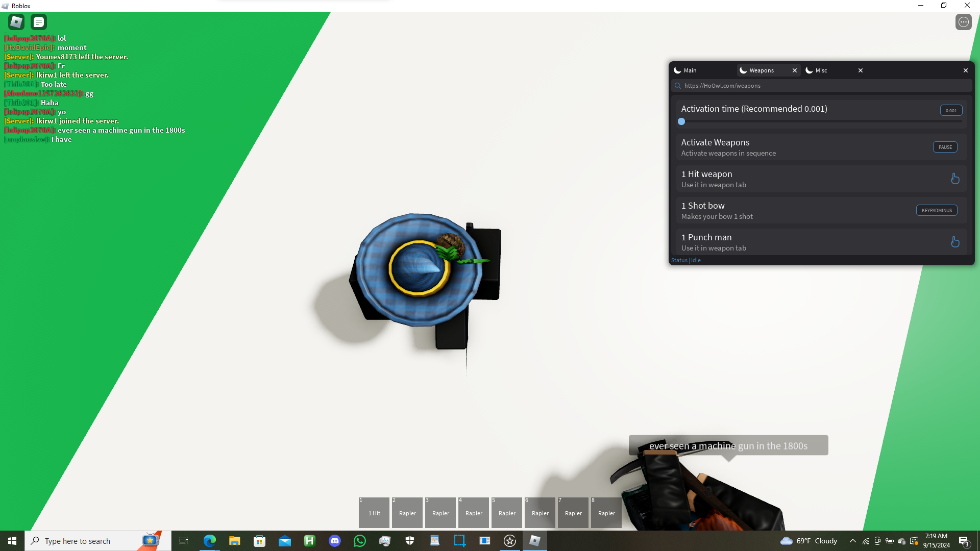Switch to the Main tab
Image resolution: width=980 pixels, height=551 pixels.
coord(690,70)
